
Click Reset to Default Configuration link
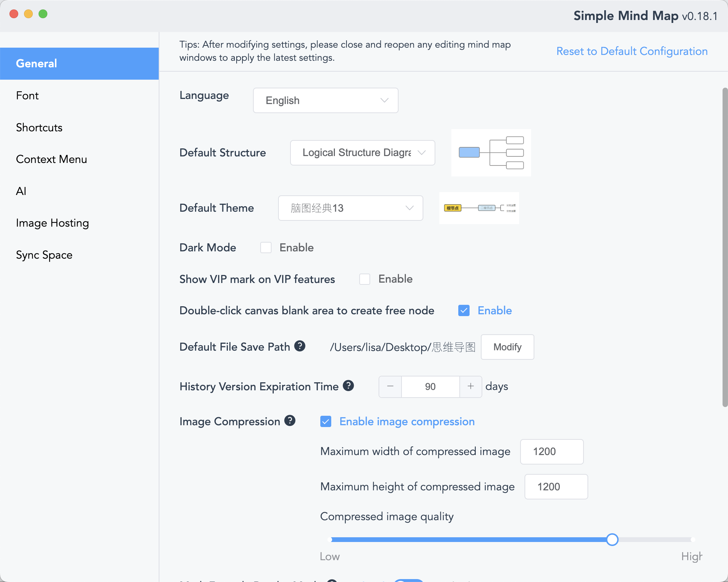tap(632, 51)
